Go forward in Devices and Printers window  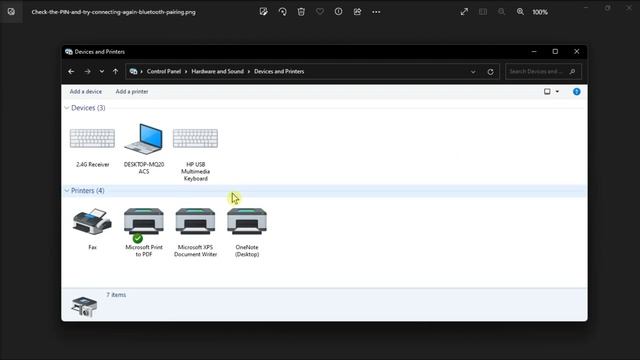point(87,71)
